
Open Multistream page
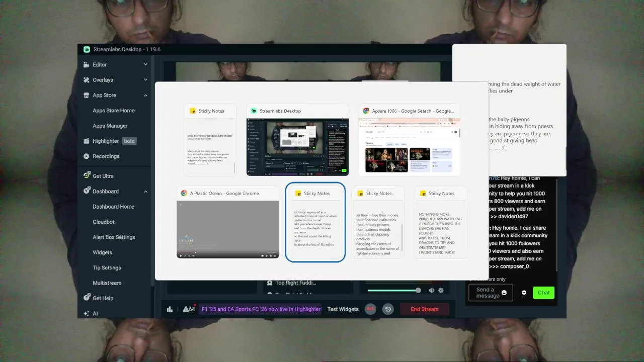coord(107,283)
